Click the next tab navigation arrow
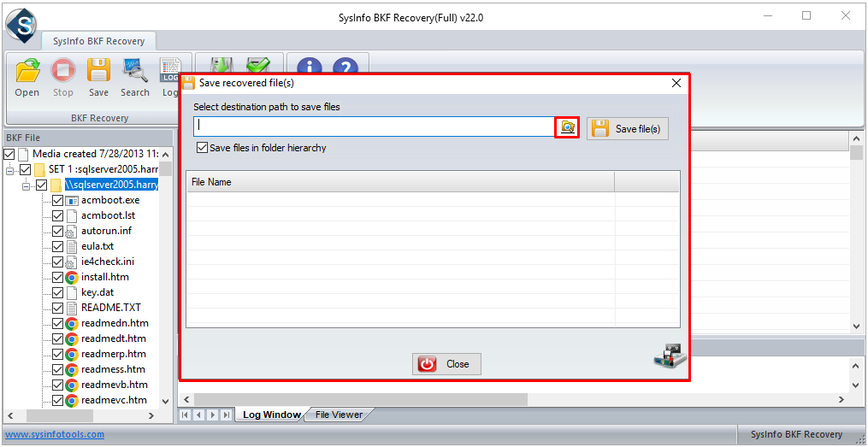The height and width of the screenshot is (447, 868). point(213,415)
